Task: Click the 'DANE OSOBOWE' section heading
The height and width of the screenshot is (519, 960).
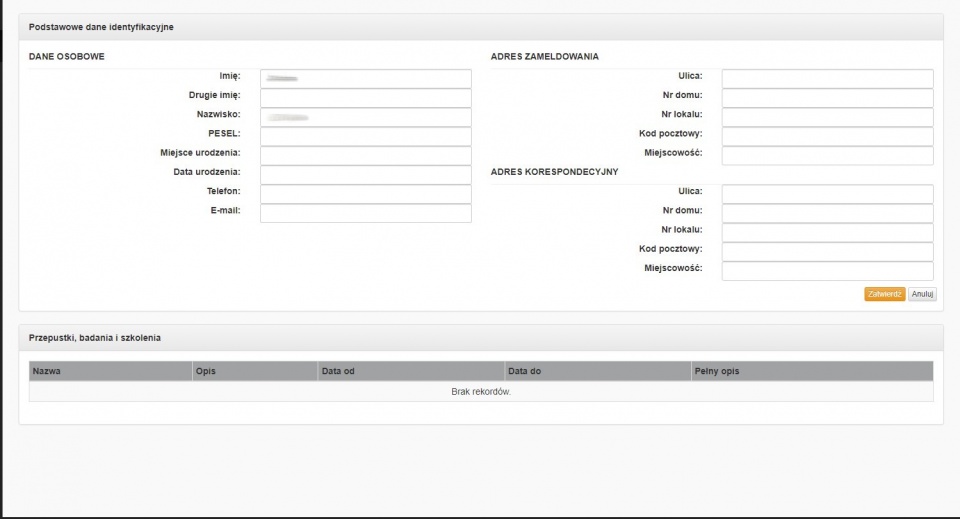Action: [67, 56]
